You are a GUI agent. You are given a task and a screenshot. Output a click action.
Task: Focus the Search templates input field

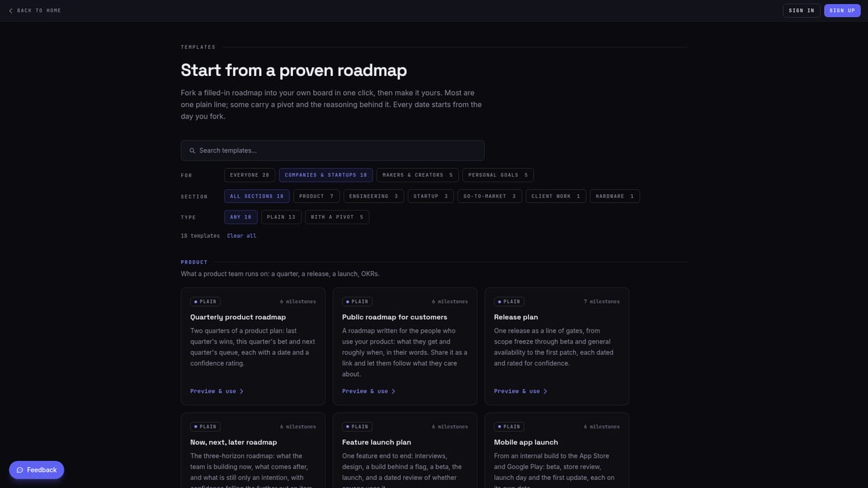pyautogui.click(x=332, y=150)
